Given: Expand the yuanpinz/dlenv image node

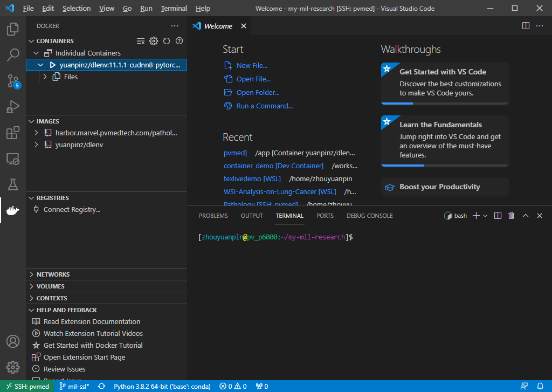Looking at the screenshot, I should click(36, 145).
